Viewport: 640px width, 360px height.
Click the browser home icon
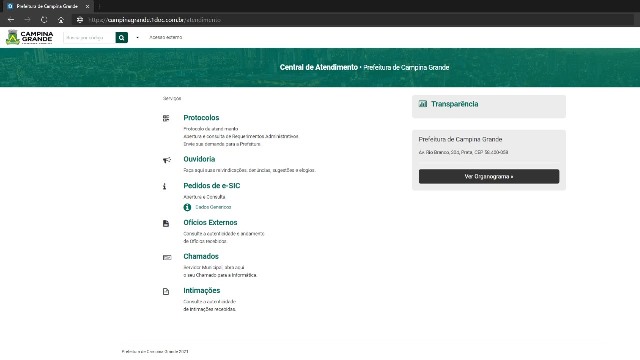(61, 20)
